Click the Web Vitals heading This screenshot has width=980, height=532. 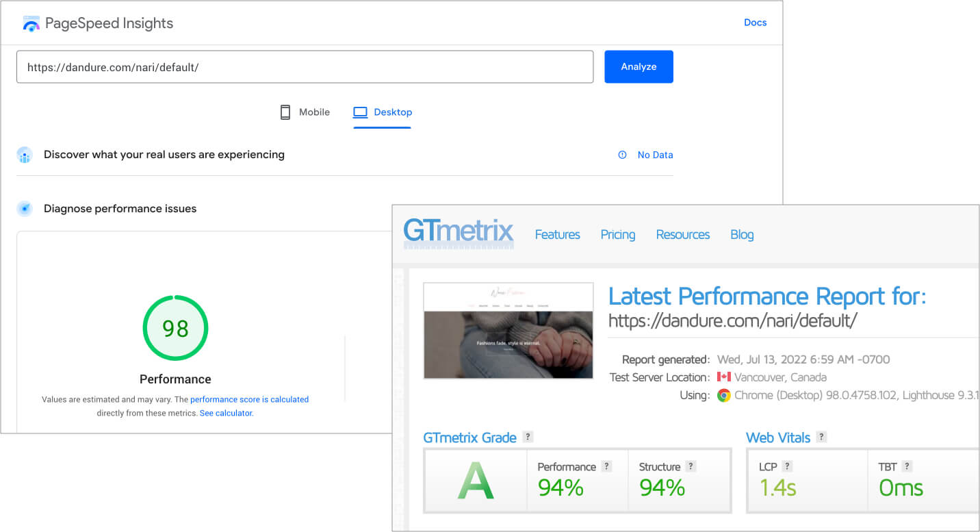click(778, 438)
